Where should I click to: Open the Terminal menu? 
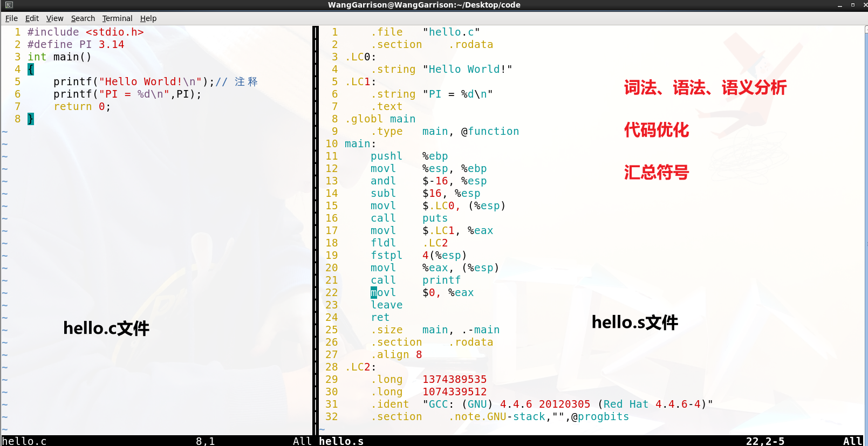(x=117, y=18)
